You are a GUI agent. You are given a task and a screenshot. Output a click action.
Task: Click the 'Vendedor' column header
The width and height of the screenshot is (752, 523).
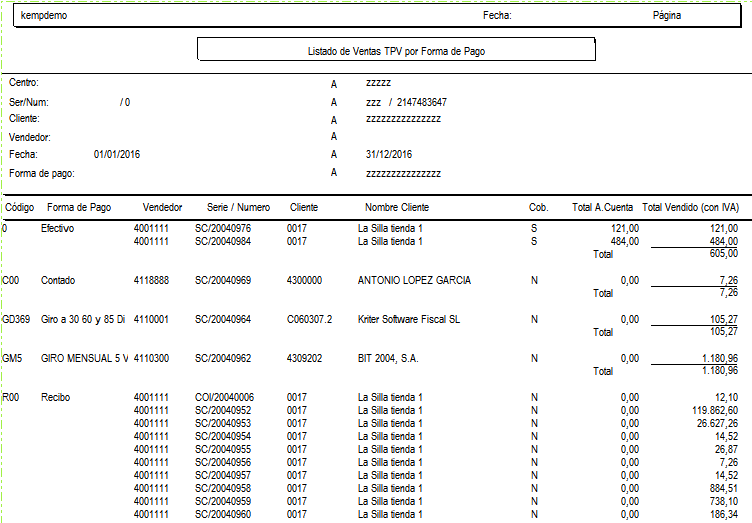click(x=163, y=208)
